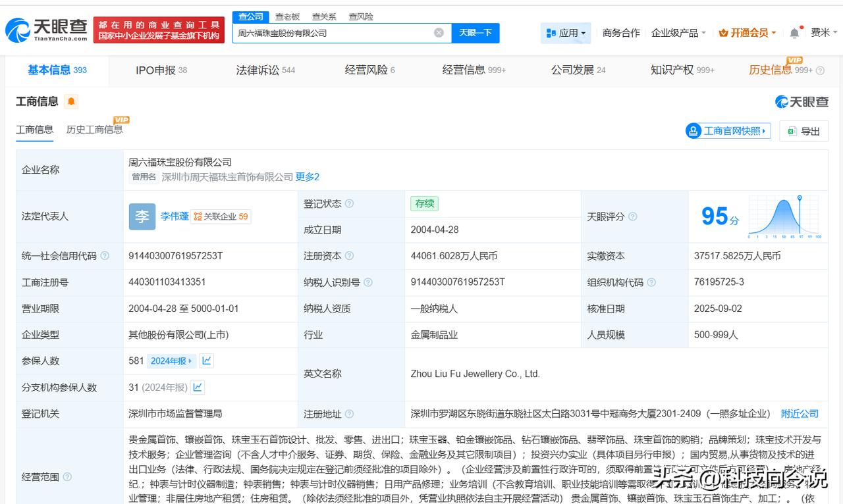Viewport: 843px width, 504px height.
Task: Open the IPO申报 38 tab
Action: [161, 70]
